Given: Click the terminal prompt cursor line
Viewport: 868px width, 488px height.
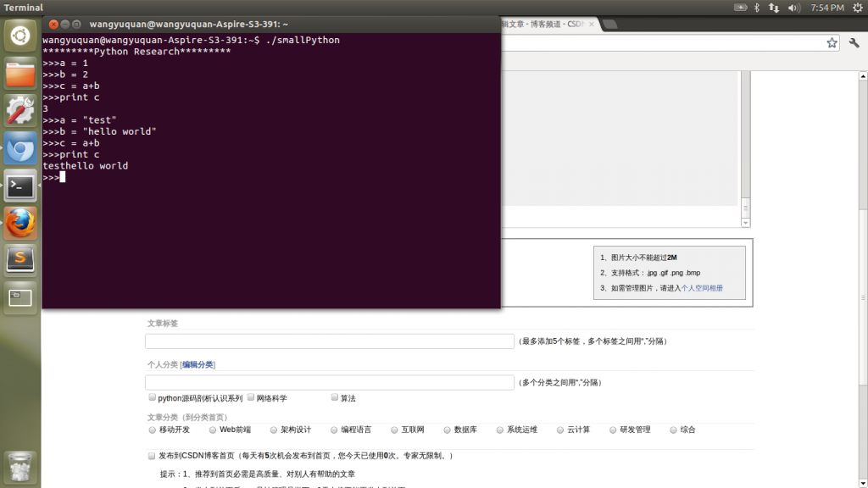Looking at the screenshot, I should coord(54,177).
